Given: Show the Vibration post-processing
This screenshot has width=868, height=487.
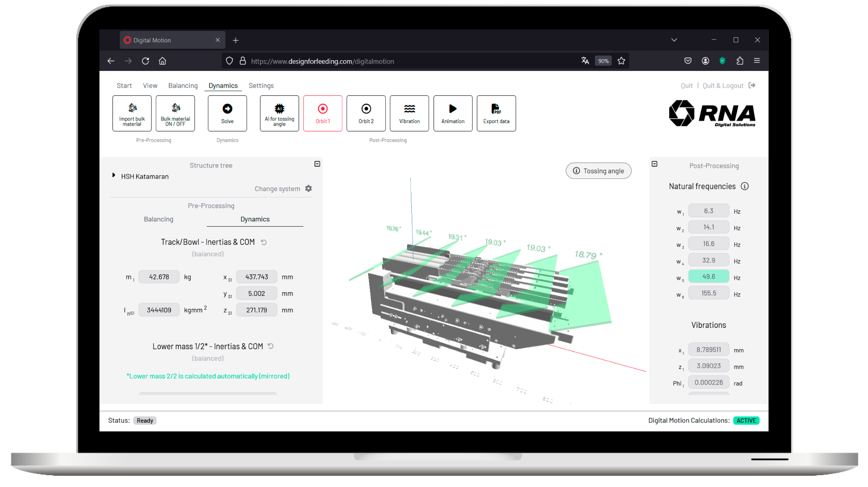Looking at the screenshot, I should click(409, 114).
